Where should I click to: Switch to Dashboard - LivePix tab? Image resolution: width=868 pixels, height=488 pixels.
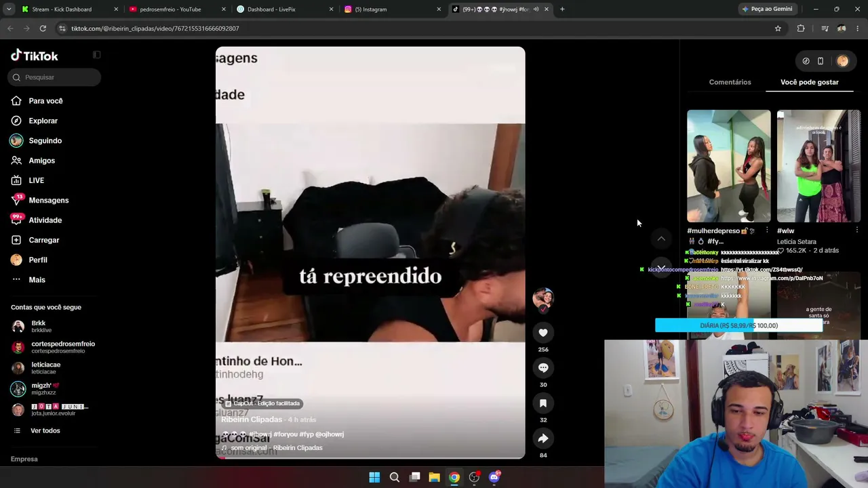[285, 9]
